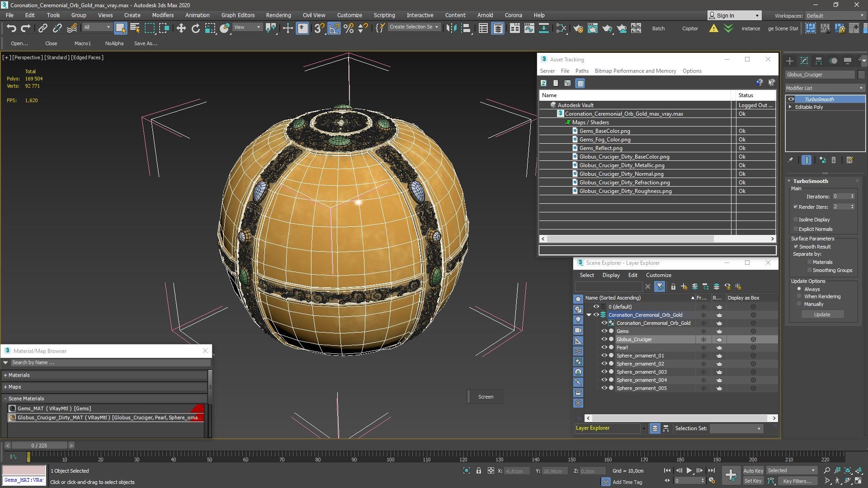This screenshot has width=868, height=488.
Task: Select When Rendering update option
Action: tap(799, 297)
